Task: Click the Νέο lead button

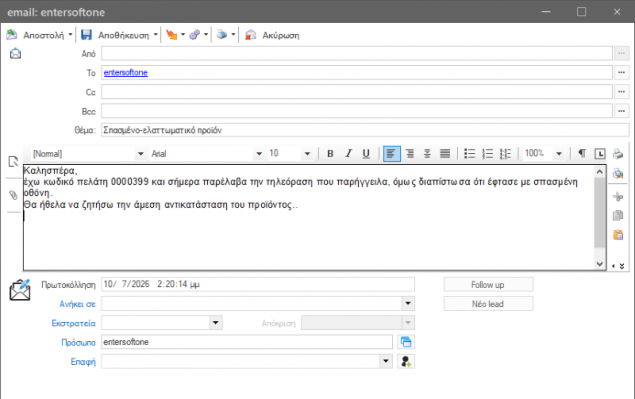Action: click(x=488, y=304)
